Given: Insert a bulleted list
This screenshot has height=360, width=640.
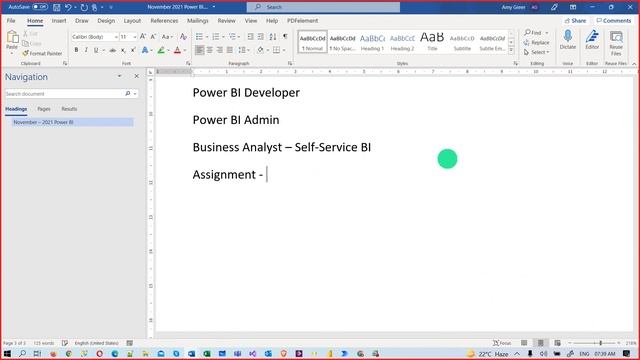Looking at the screenshot, I should pyautogui.click(x=199, y=37).
